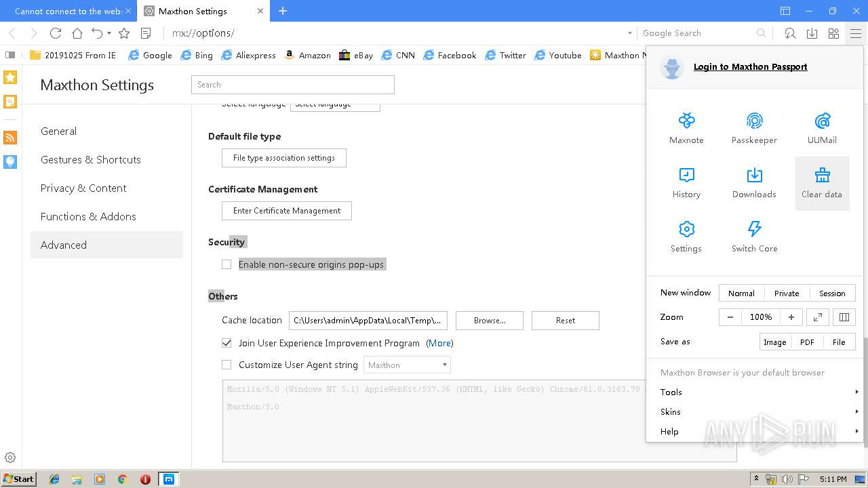Save page as PDF
Image resolution: width=868 pixels, height=488 pixels.
(807, 342)
